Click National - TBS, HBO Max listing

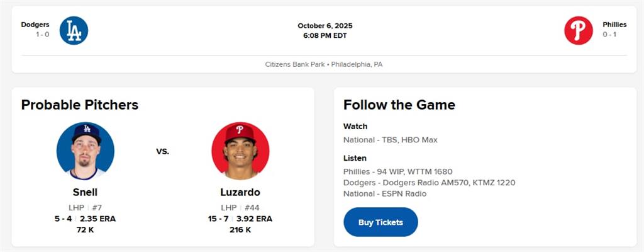390,140
